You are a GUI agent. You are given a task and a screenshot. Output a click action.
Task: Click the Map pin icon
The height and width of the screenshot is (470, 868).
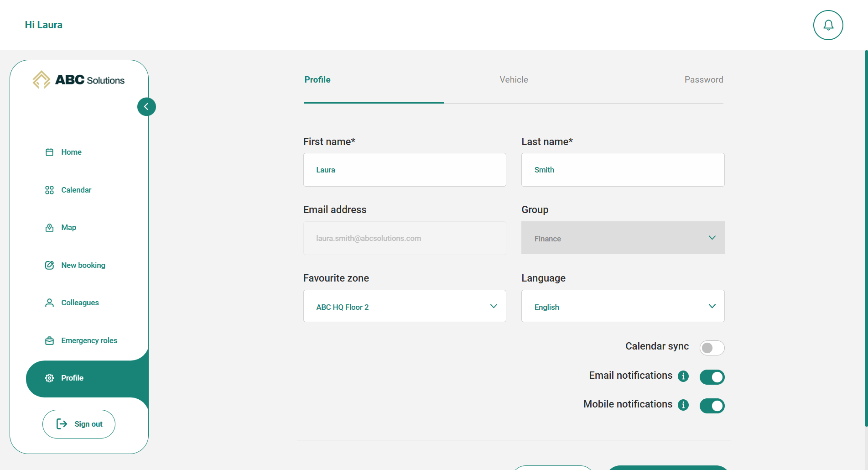[50, 228]
